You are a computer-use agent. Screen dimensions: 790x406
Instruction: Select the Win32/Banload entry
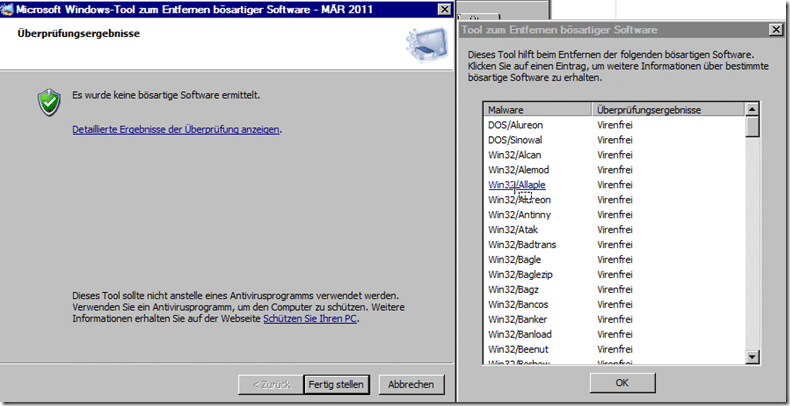(x=519, y=334)
